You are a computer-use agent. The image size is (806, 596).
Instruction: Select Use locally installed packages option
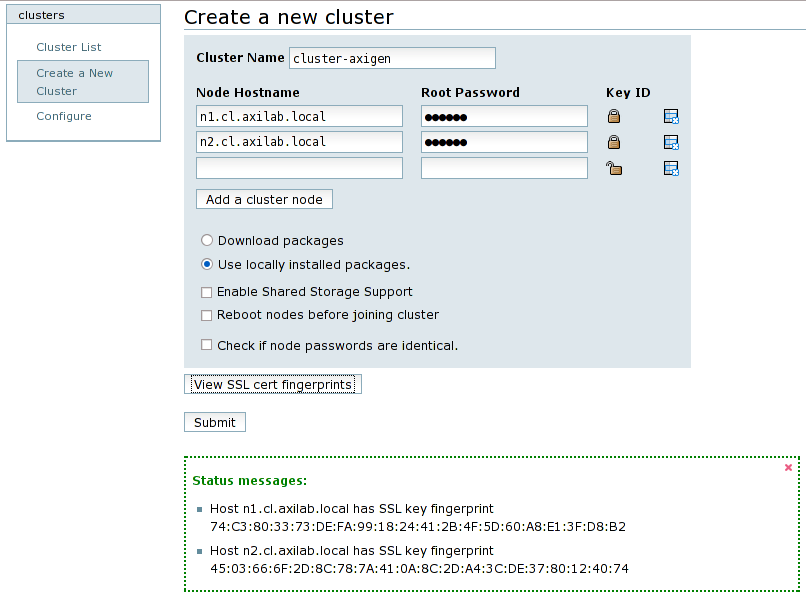pyautogui.click(x=207, y=265)
